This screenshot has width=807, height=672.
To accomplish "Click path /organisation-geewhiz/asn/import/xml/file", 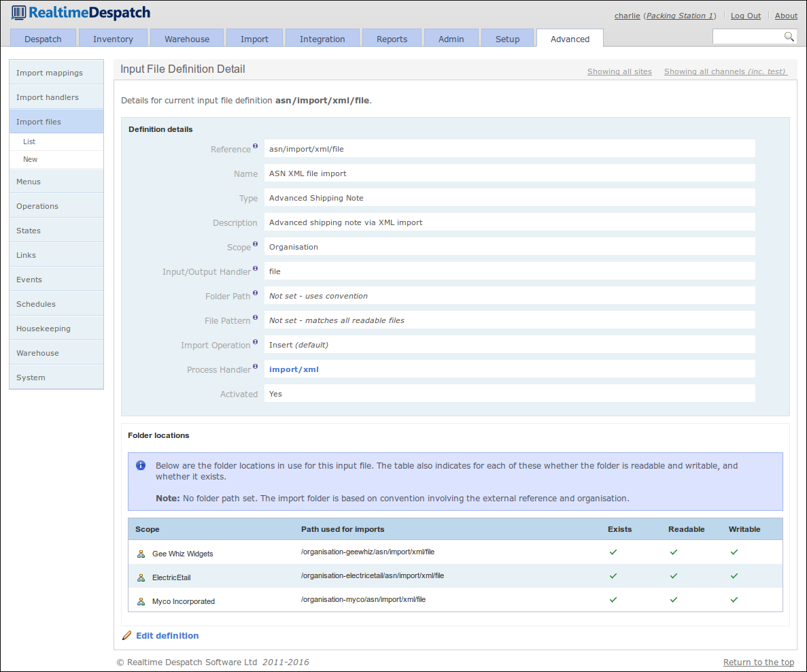I will click(x=368, y=552).
